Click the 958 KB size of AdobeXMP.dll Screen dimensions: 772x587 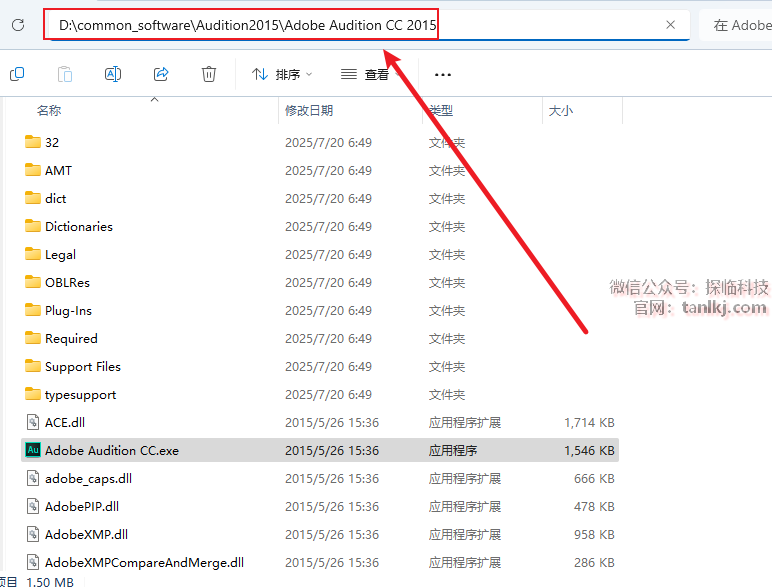[x=594, y=535]
